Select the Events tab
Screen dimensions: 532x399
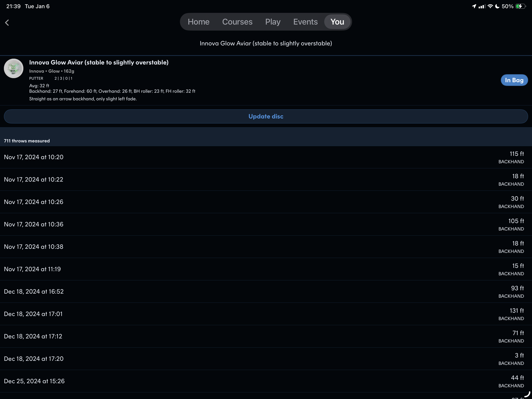305,22
